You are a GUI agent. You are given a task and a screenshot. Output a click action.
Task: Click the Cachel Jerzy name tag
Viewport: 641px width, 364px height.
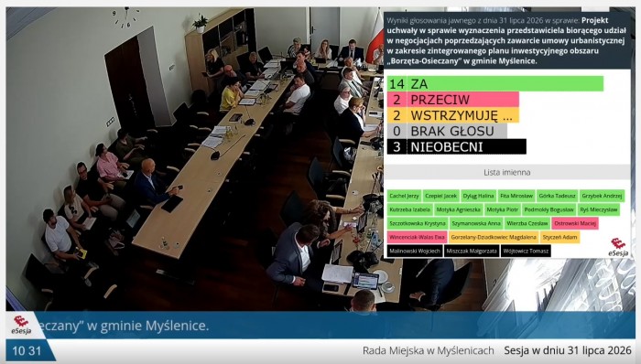(404, 196)
